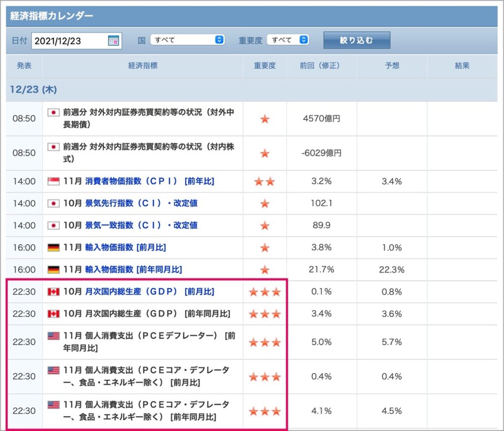This screenshot has width=504, height=431.
Task: Click the previous value 4570億円
Action: pos(321,119)
